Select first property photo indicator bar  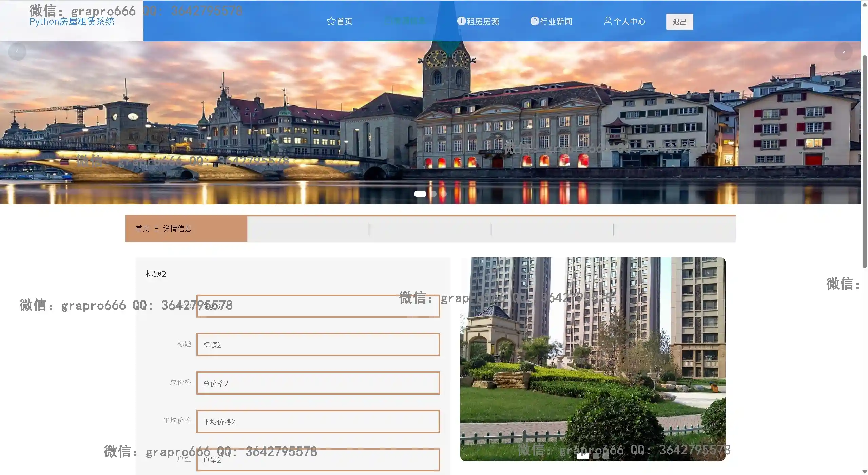582,456
